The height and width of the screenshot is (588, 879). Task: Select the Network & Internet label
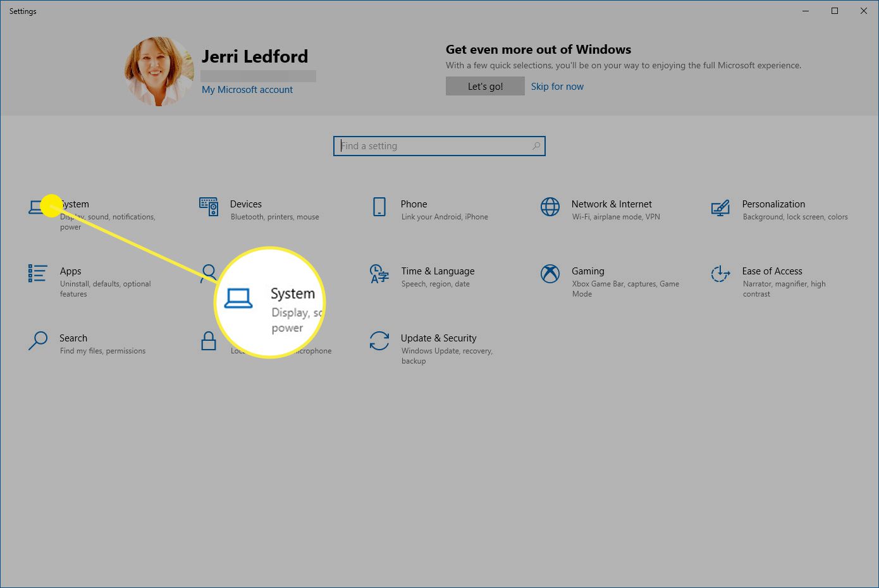pos(612,204)
